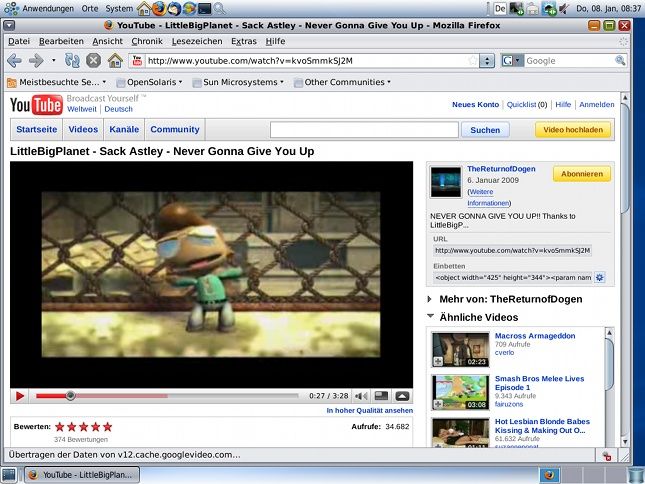645x484 pixels.
Task: Open the Videos tab
Action: pyautogui.click(x=83, y=130)
